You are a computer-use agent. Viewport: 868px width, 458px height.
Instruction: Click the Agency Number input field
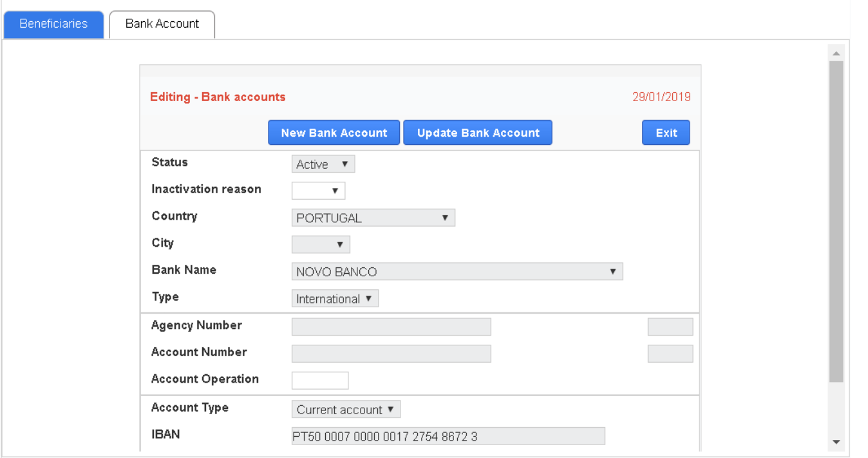click(391, 327)
